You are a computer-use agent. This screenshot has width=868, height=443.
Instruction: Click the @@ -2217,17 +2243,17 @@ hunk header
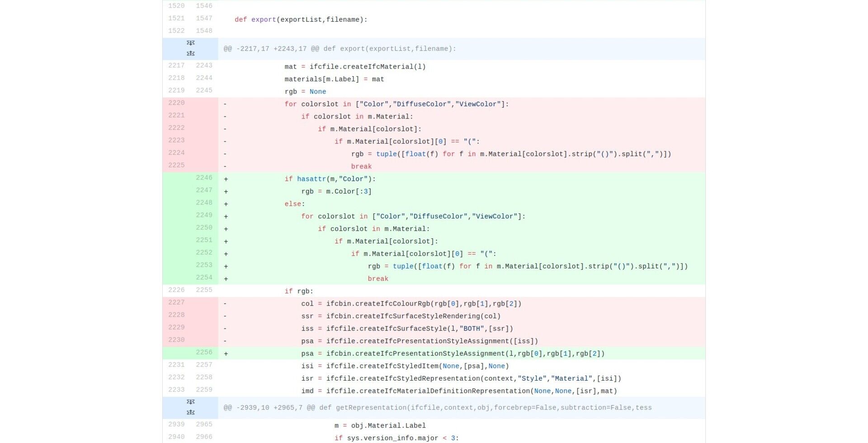[339, 48]
